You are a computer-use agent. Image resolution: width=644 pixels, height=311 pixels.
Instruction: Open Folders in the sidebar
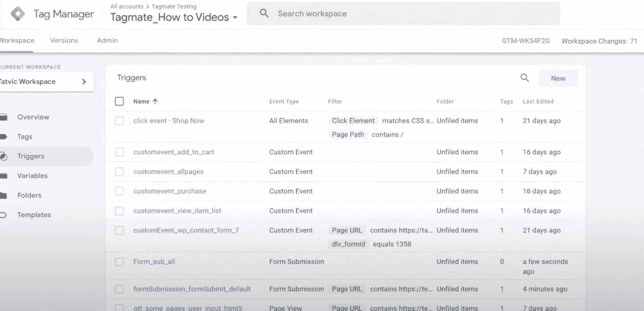click(x=29, y=195)
